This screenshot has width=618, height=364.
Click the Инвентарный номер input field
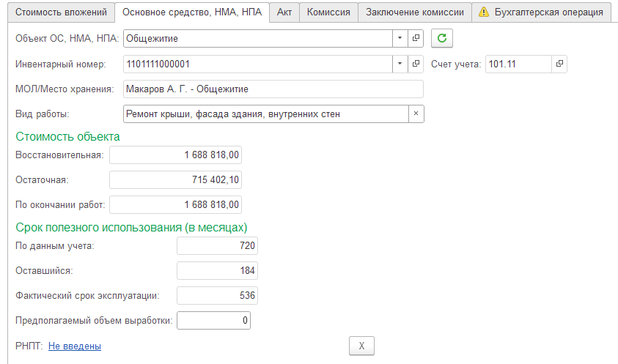pos(258,64)
